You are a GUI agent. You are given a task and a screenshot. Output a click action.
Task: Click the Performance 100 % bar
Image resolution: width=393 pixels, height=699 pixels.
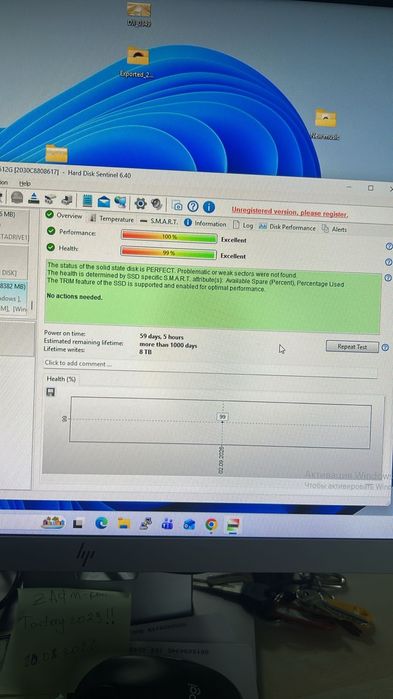click(169, 237)
